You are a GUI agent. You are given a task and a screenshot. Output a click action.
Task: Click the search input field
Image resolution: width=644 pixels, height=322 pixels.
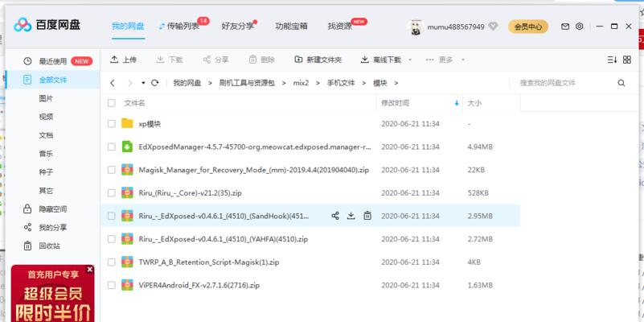[x=564, y=83]
